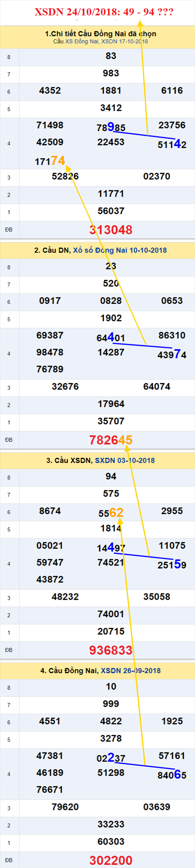Click the number 64401
The height and width of the screenshot is (868, 195).
111,338
